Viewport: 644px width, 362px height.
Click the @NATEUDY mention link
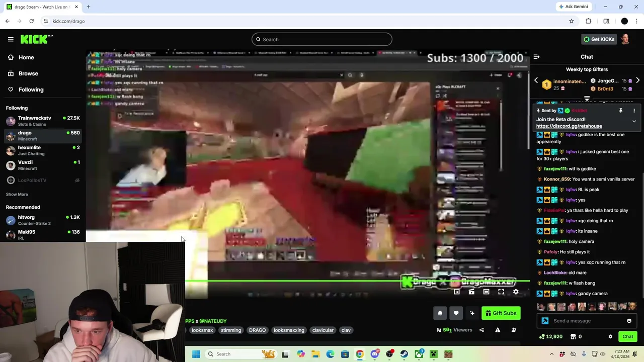coord(213,321)
